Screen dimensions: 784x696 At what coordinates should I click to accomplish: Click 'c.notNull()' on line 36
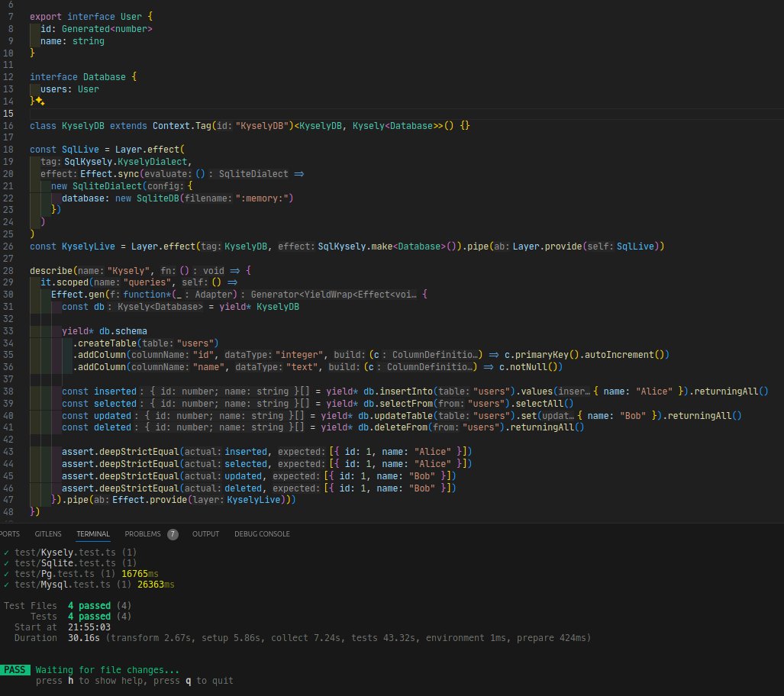pos(528,366)
